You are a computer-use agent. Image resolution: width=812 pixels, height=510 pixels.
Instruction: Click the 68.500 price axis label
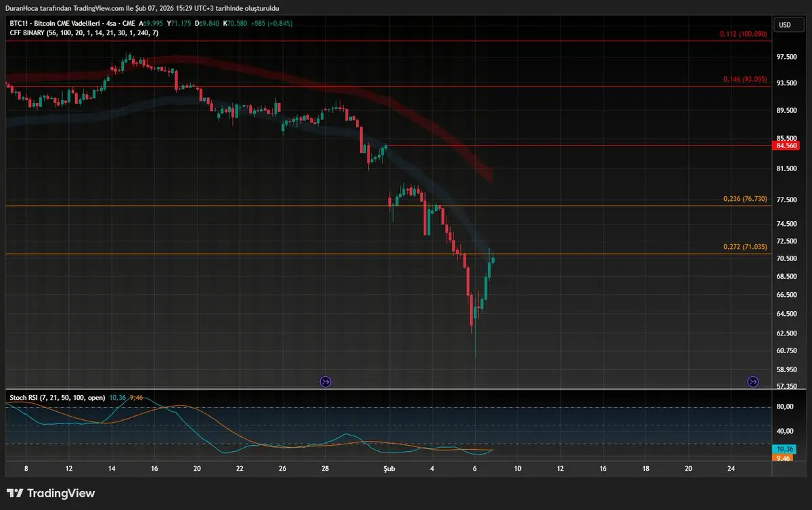pyautogui.click(x=786, y=276)
